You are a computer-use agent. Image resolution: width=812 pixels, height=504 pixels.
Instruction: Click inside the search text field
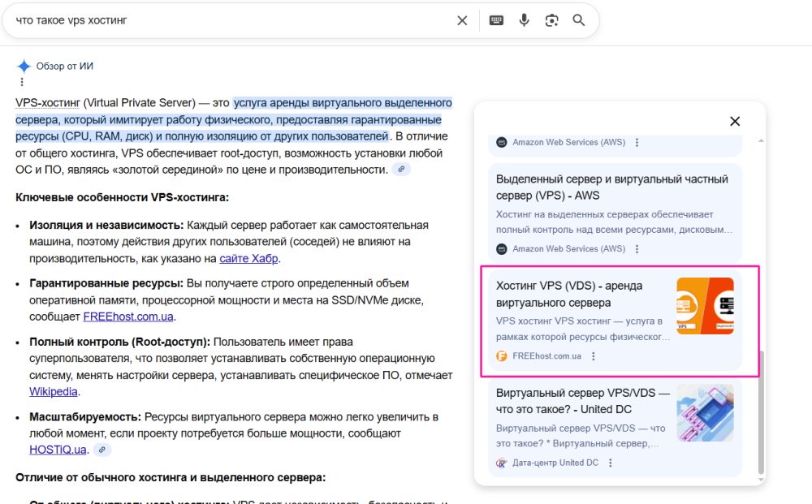coord(227,20)
